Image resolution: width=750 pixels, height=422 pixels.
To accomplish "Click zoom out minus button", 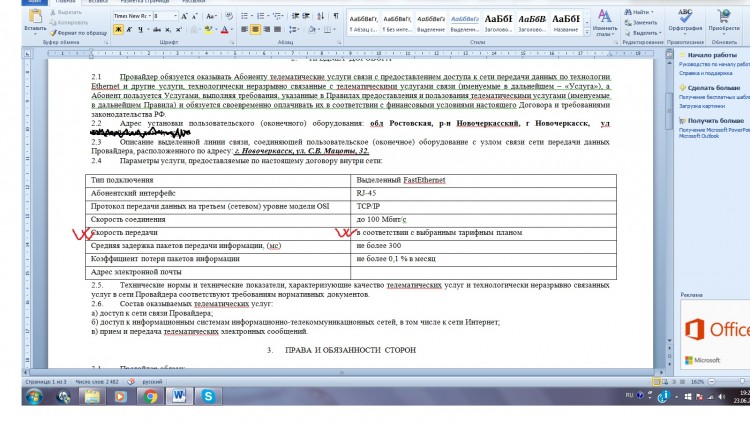I will (x=711, y=382).
